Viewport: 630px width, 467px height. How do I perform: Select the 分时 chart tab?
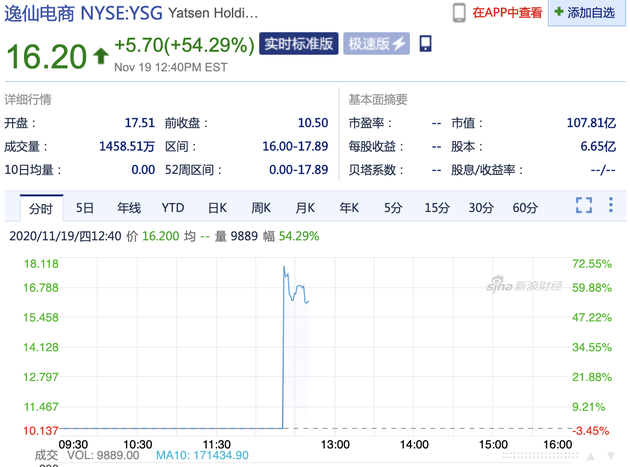(x=41, y=209)
